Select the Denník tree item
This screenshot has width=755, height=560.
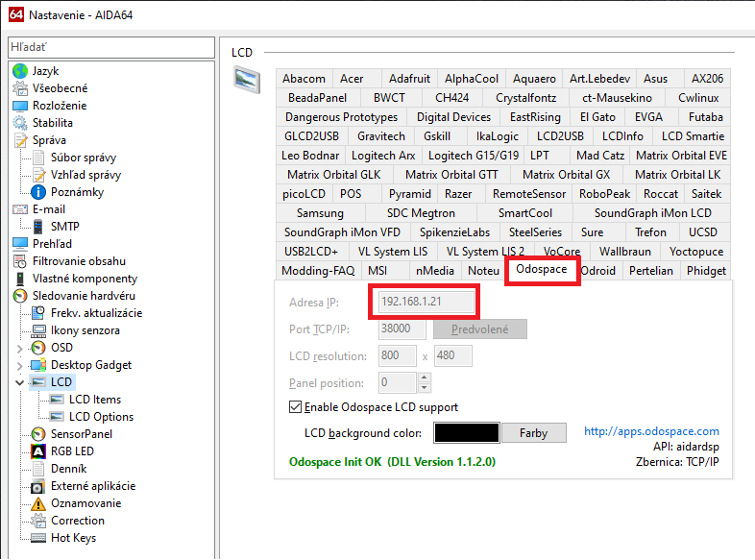(x=69, y=469)
